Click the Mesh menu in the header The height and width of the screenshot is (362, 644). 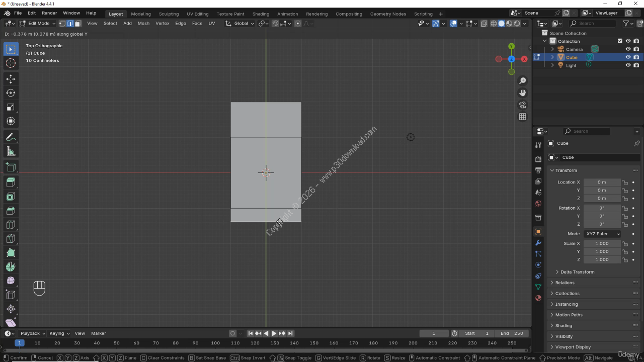click(143, 23)
